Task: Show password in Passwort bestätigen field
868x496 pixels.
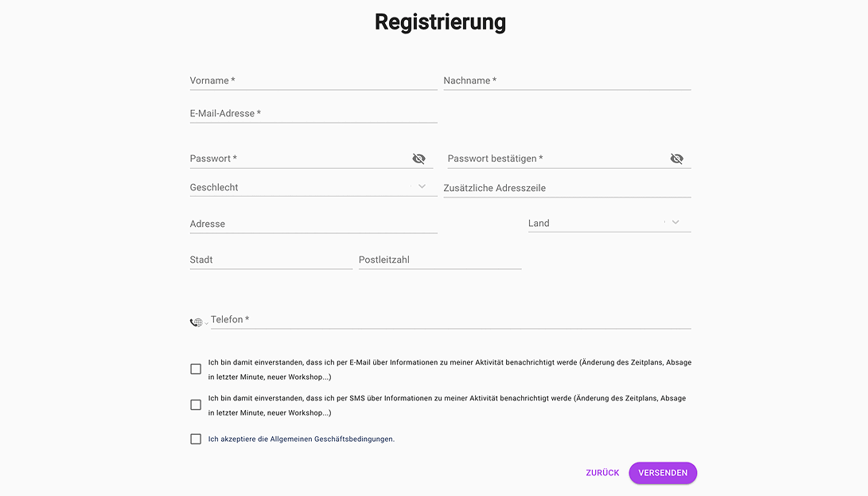Action: [676, 158]
